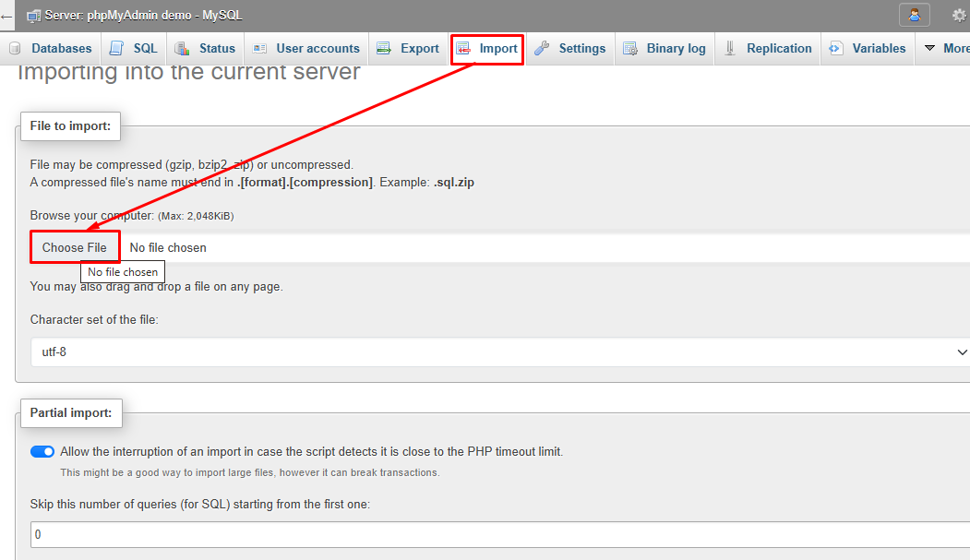Screen dimensions: 970x560
Task: Click the '(Max: 2,048KiB)' text
Action: coord(196,216)
